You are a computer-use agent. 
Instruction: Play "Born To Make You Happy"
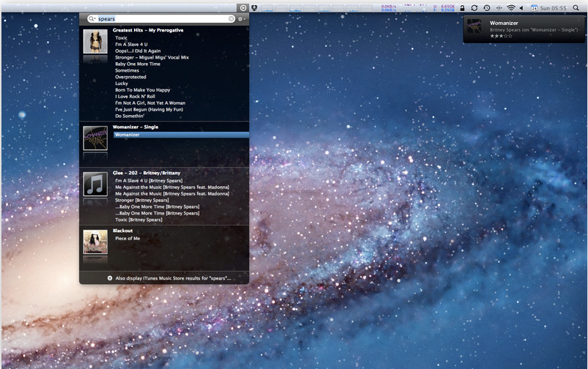tap(143, 90)
